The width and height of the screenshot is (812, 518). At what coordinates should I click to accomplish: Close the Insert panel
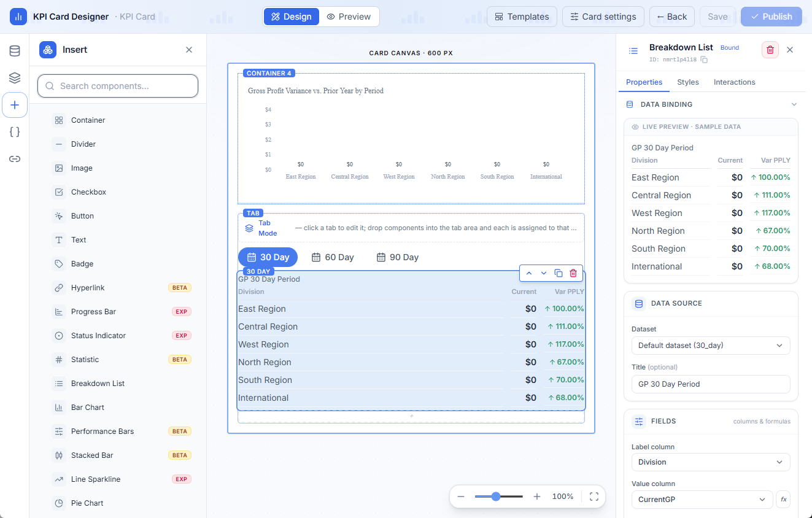(x=189, y=50)
